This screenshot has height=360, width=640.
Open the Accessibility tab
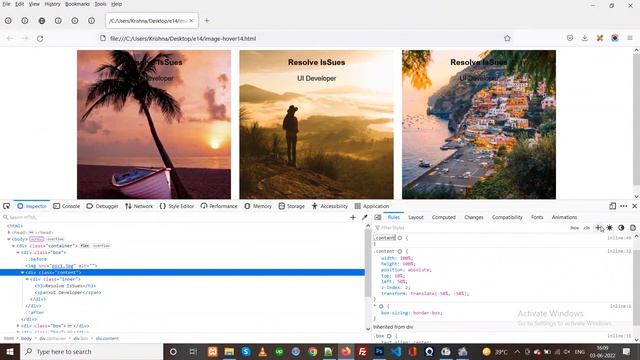click(330, 206)
